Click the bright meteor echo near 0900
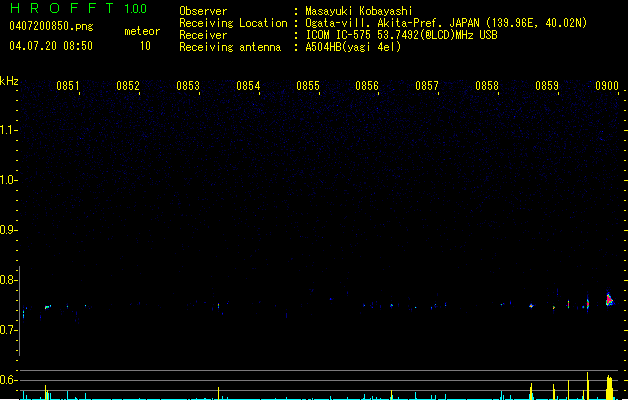 609,299
